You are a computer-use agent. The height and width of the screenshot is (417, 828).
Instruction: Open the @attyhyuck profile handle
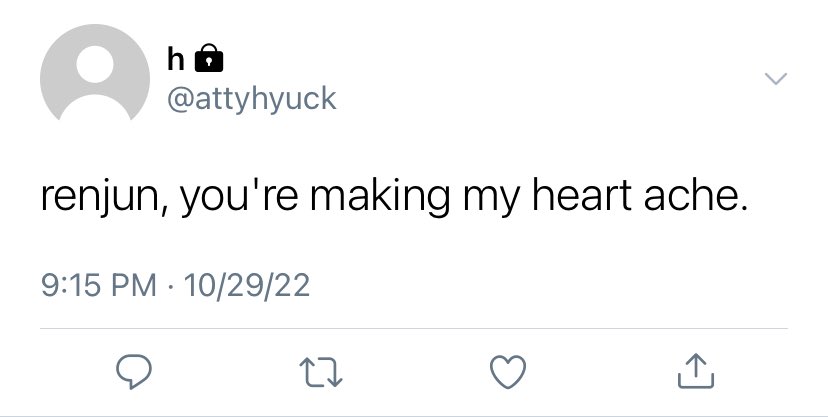pos(251,99)
